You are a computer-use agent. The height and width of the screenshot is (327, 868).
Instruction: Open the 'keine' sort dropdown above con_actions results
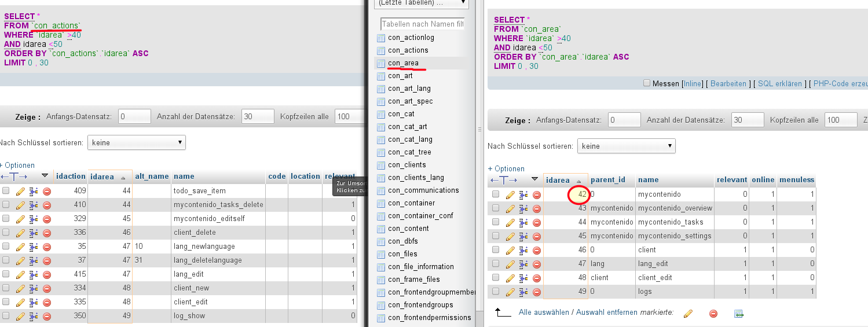point(136,142)
